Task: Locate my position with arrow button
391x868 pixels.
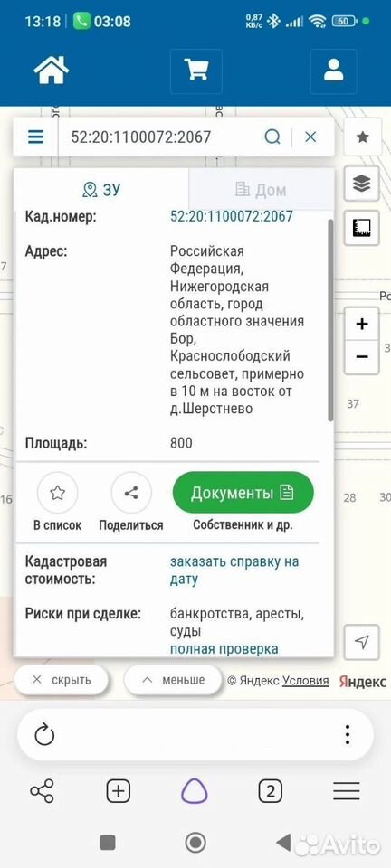Action: (x=362, y=642)
